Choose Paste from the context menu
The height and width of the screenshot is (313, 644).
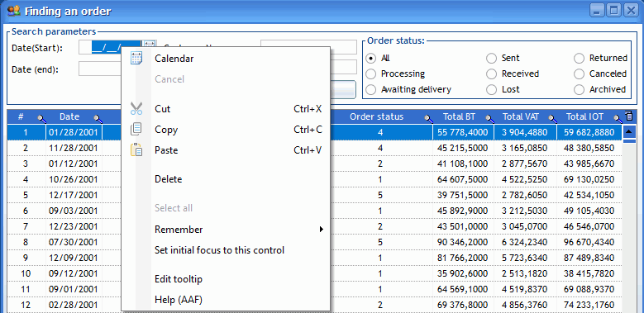coord(226,150)
